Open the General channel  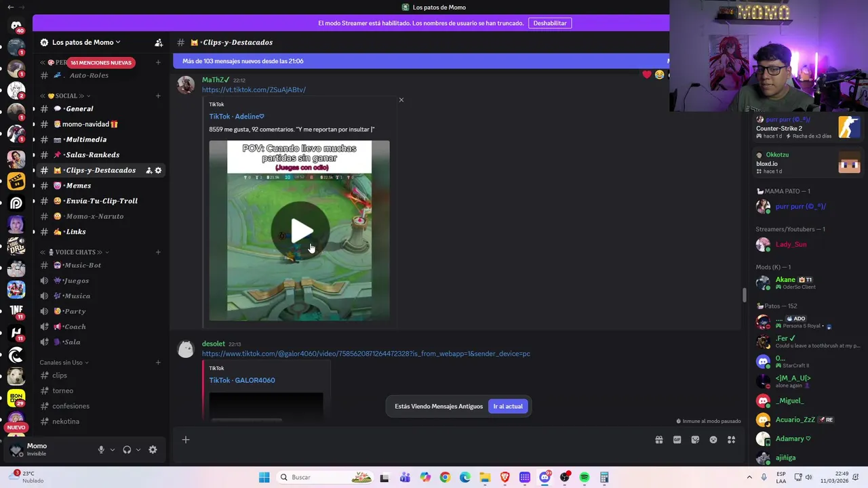[101, 108]
